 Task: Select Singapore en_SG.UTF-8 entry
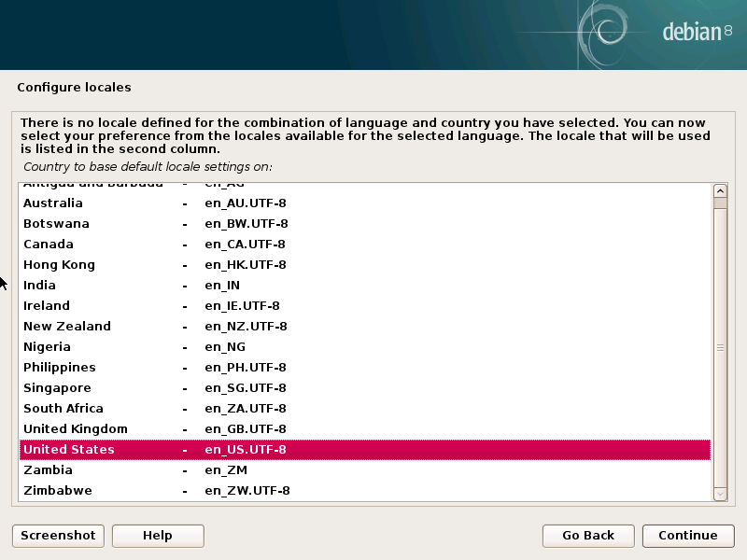point(57,388)
